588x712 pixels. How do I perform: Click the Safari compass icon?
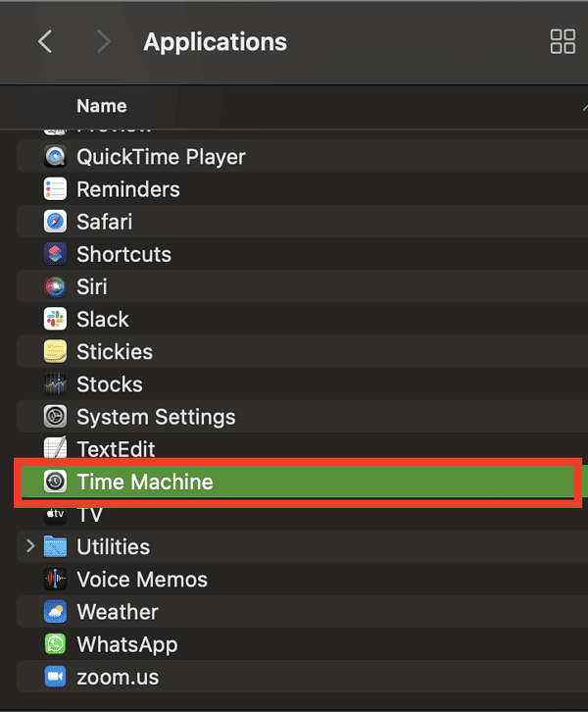point(56,222)
